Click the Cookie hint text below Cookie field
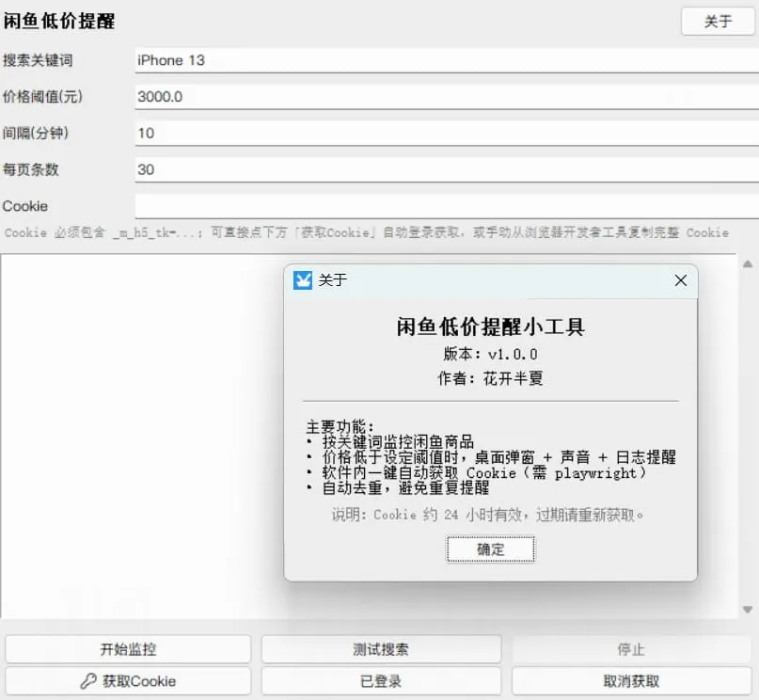 pyautogui.click(x=367, y=232)
